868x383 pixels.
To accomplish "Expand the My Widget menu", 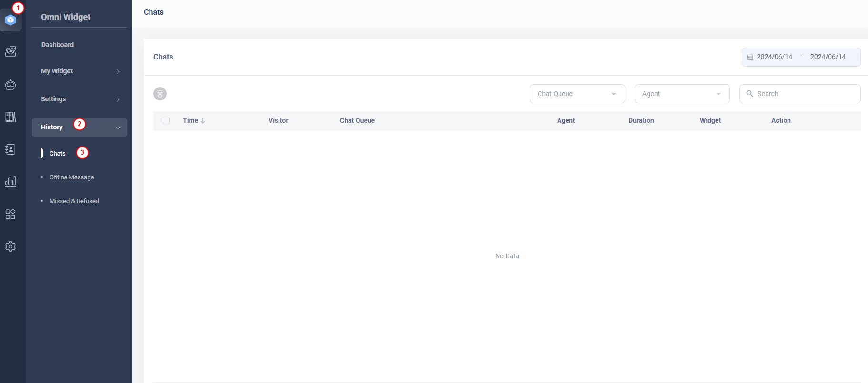I will [79, 71].
